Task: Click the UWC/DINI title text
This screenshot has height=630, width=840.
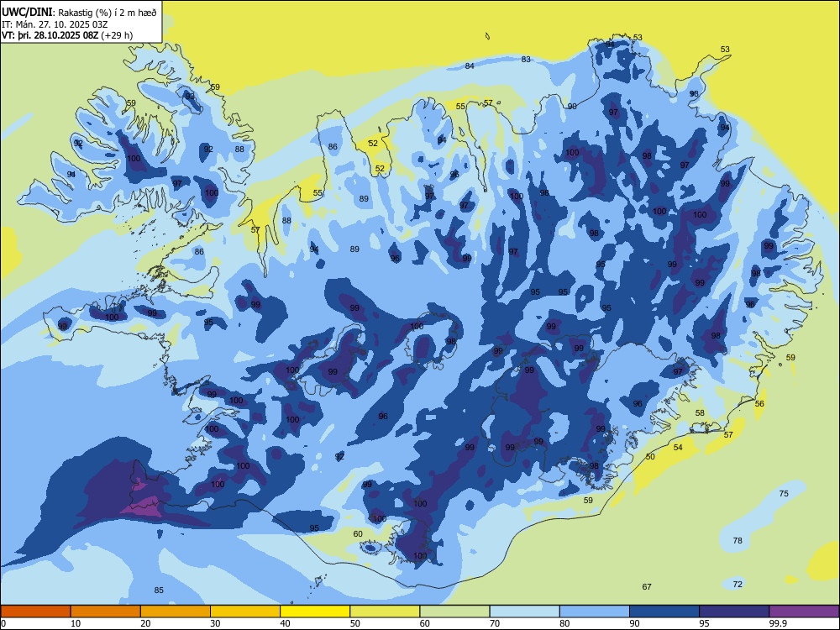Action: tap(28, 12)
